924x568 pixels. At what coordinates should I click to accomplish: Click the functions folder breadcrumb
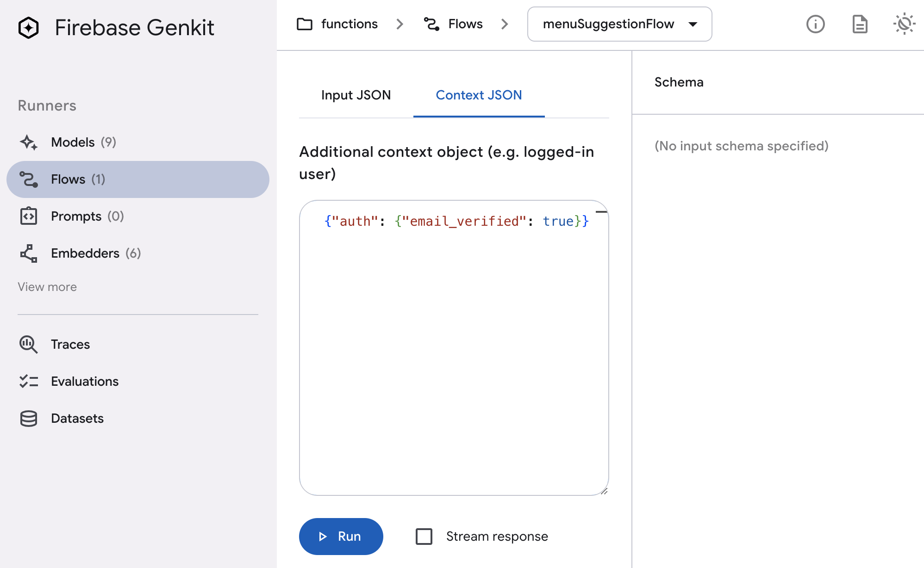tap(337, 24)
